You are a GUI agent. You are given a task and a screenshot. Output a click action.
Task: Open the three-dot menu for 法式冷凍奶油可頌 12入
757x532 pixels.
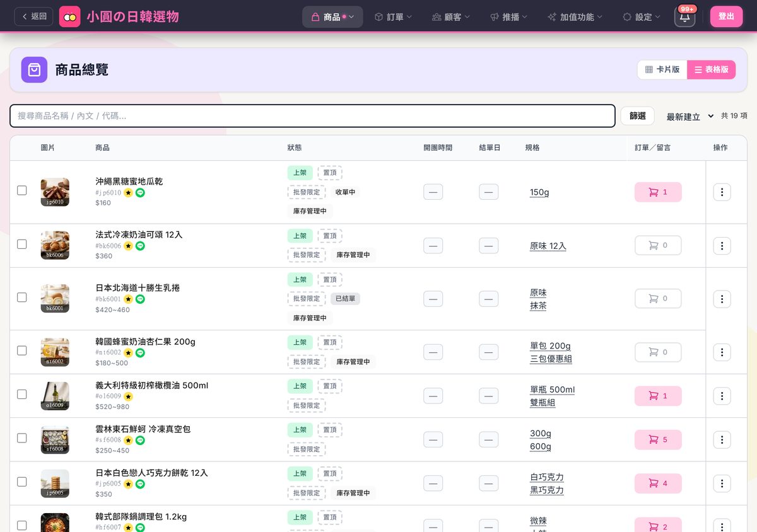(722, 246)
